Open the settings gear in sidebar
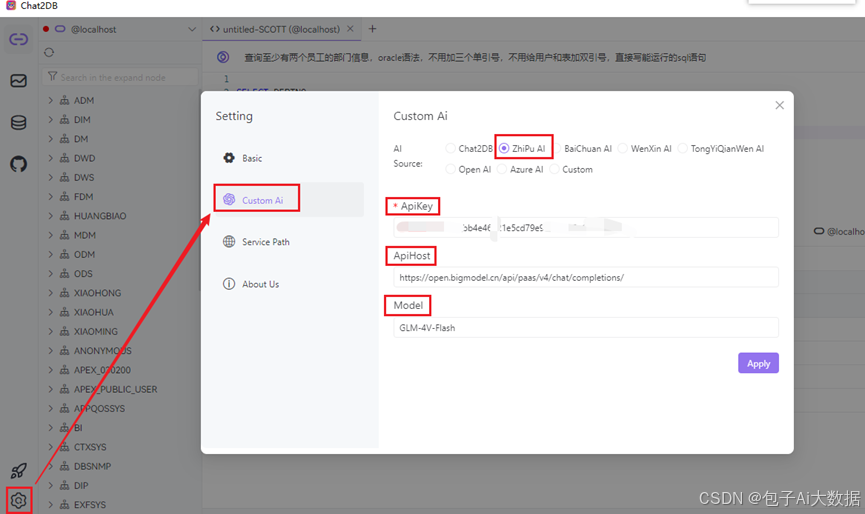The width and height of the screenshot is (865, 514). (18, 500)
